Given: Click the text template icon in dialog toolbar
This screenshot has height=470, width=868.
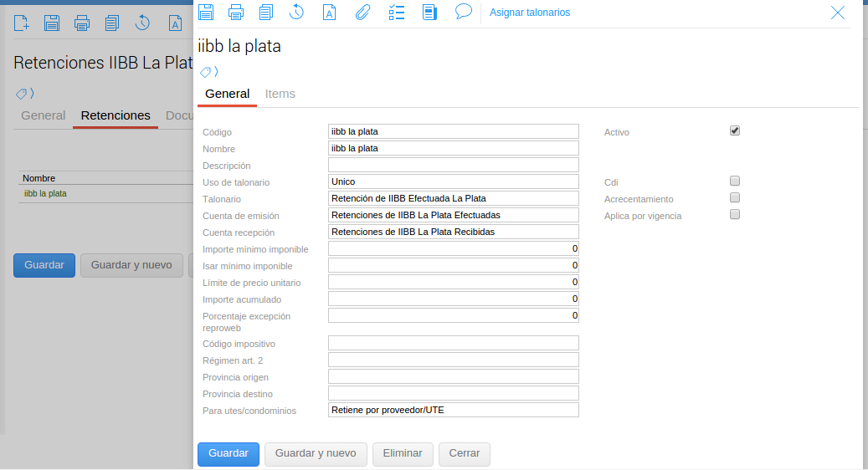Looking at the screenshot, I should coord(330,12).
